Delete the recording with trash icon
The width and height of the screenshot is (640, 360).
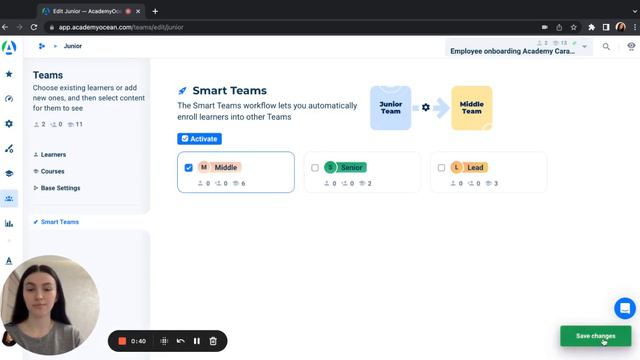coord(213,341)
